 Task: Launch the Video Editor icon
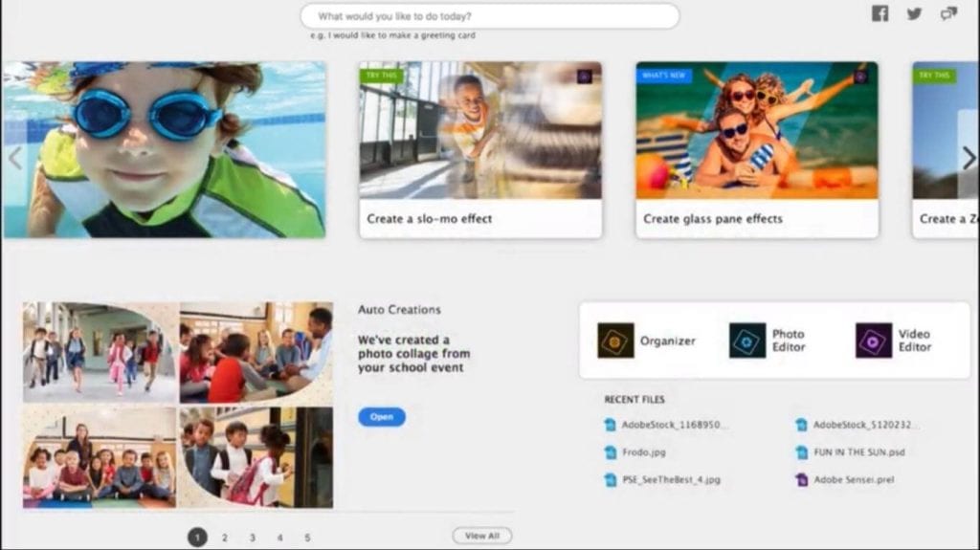pos(873,341)
